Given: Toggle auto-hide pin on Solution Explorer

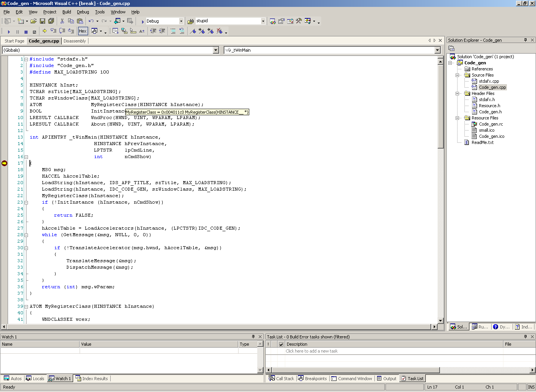Looking at the screenshot, I should (525, 40).
